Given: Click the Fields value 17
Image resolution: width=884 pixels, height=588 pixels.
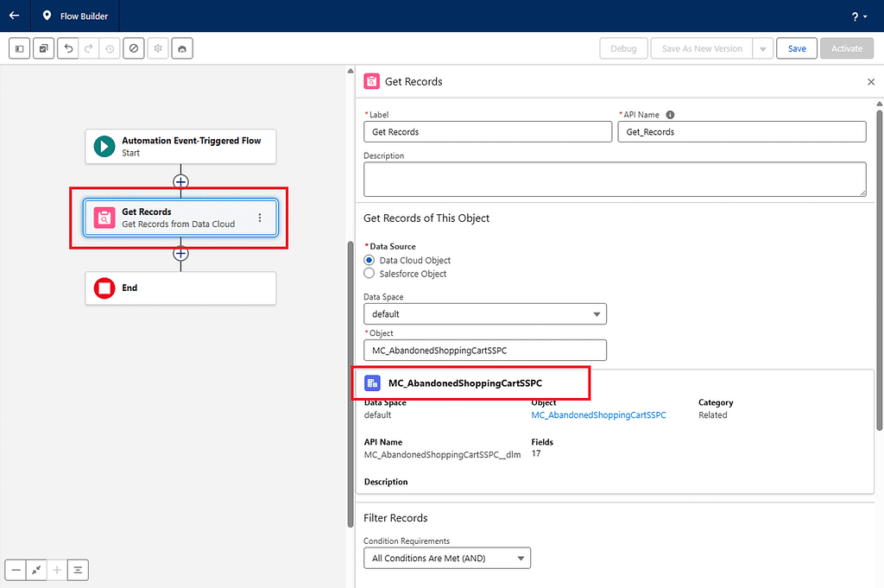Looking at the screenshot, I should [535, 454].
